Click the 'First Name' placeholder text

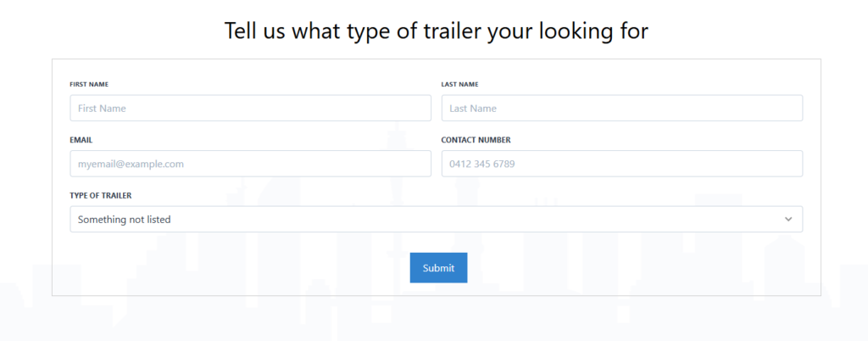[102, 109]
